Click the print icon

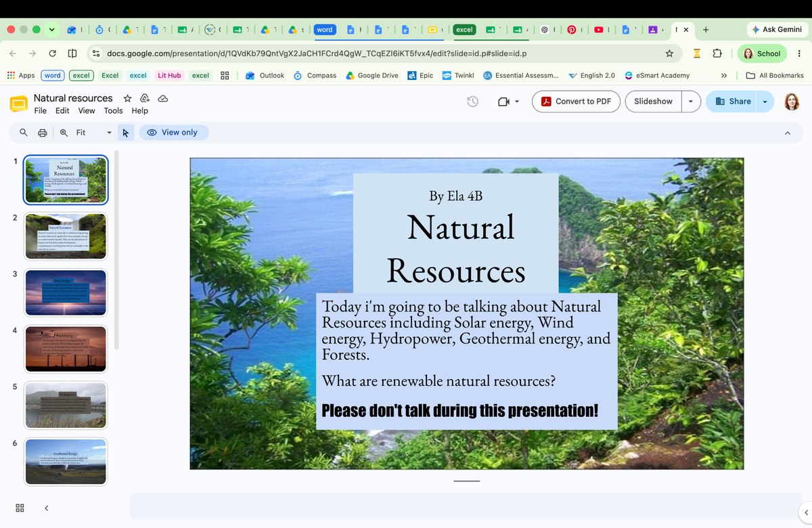pos(42,133)
